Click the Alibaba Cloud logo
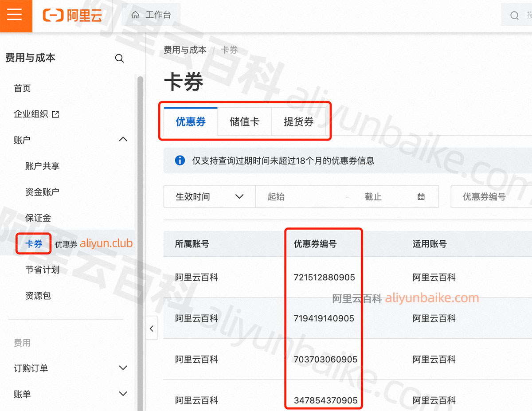The height and width of the screenshot is (411, 532). click(72, 16)
